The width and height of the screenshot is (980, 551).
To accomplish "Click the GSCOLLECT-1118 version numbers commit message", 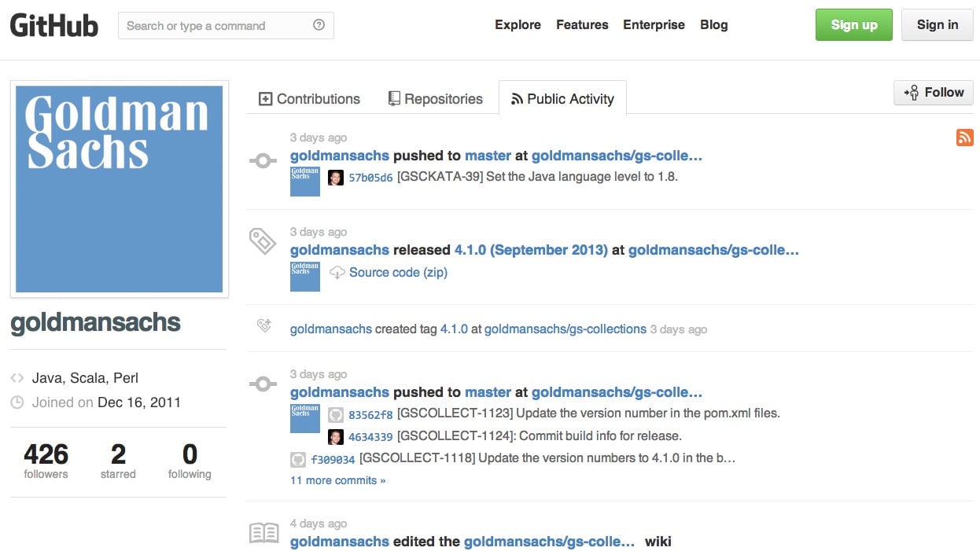I will (x=547, y=458).
